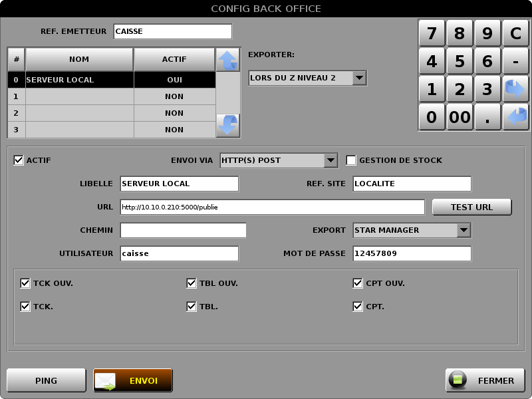Uncheck CPT OUV. option
532x399 pixels.
pos(358,283)
